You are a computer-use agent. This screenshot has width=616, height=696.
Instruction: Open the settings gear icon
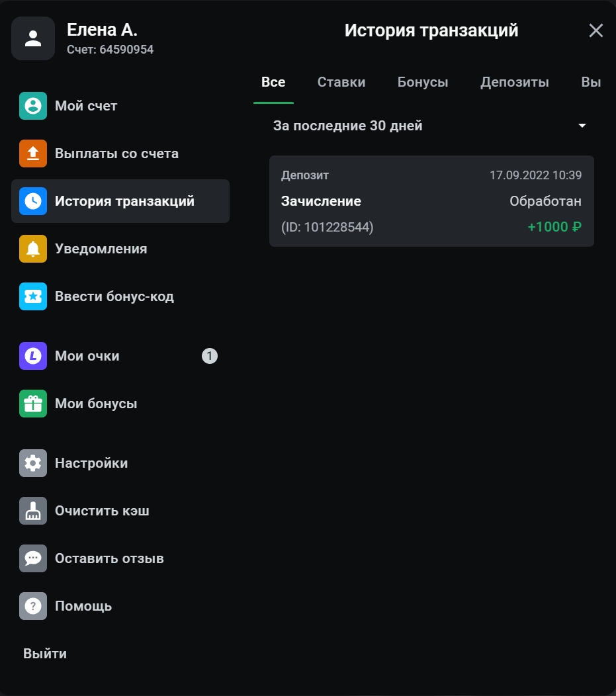(33, 463)
